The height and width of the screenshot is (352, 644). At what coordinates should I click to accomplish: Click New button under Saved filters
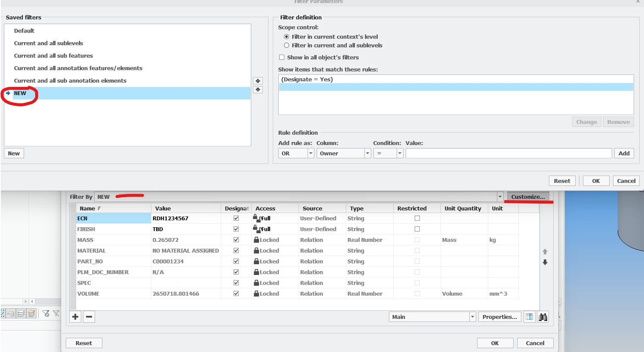tap(14, 153)
